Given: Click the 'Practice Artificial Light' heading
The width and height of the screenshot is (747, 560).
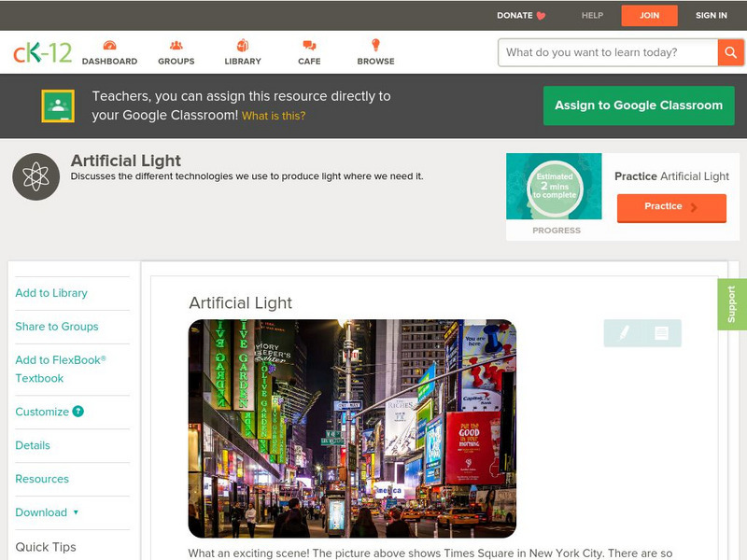Looking at the screenshot, I should [671, 176].
